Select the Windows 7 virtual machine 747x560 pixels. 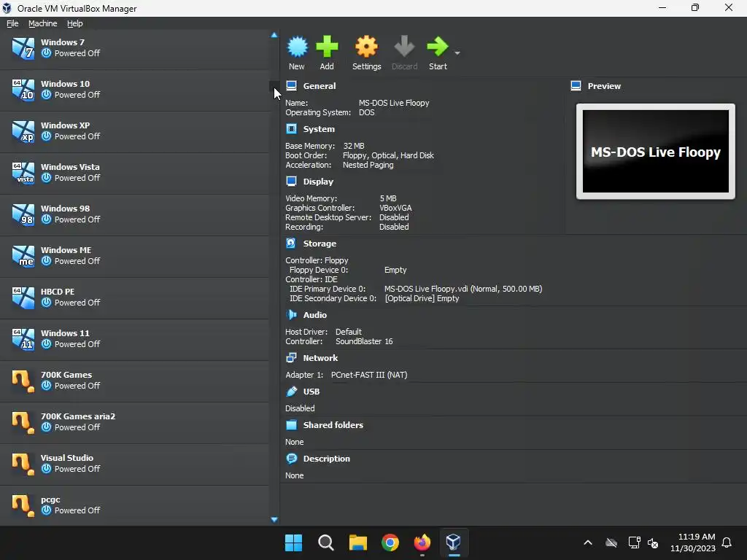135,47
